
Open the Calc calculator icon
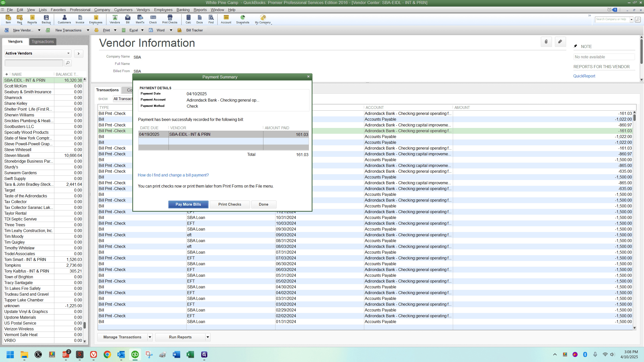click(x=188, y=19)
